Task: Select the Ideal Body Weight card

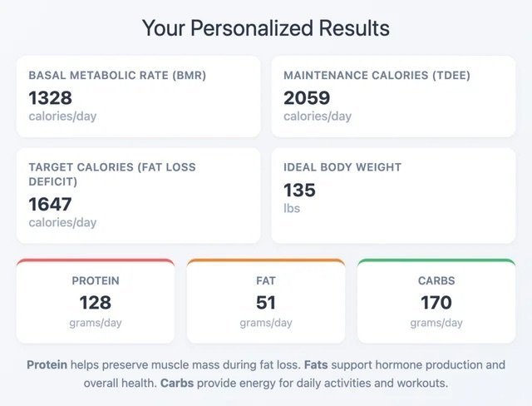Action: pyautogui.click(x=393, y=195)
